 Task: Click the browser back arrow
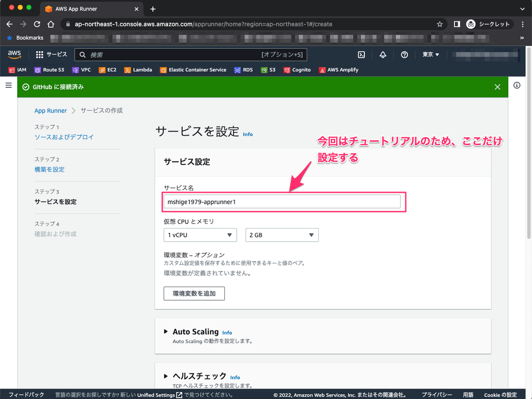[x=10, y=24]
